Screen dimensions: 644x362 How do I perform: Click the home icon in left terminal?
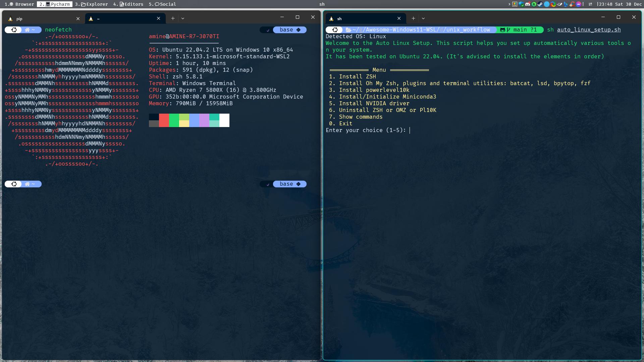click(28, 29)
